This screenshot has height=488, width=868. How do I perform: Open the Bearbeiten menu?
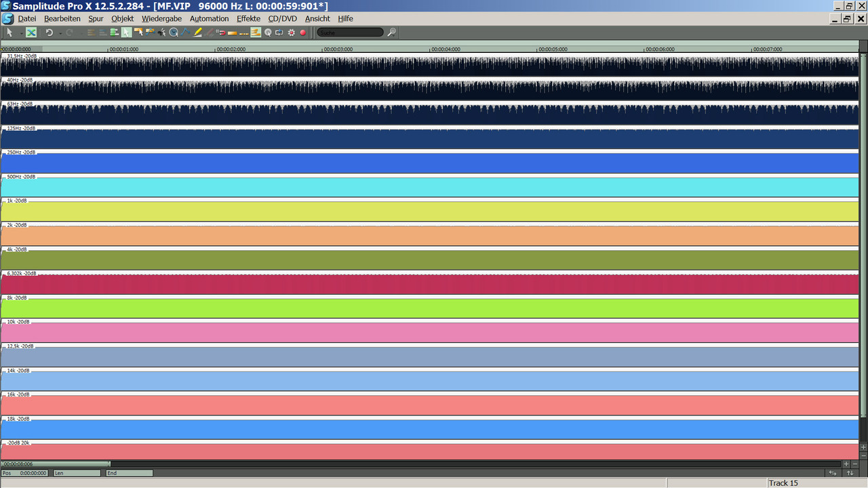[x=62, y=18]
